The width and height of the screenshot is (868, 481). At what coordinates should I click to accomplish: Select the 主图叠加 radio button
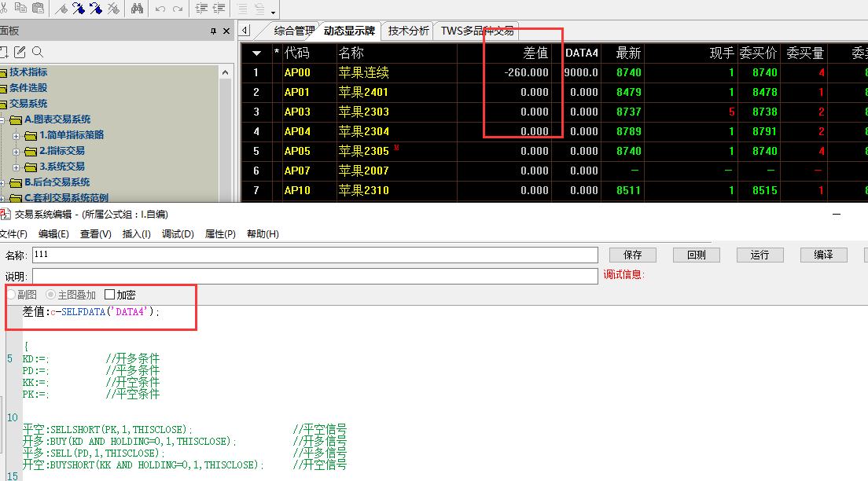coord(50,295)
